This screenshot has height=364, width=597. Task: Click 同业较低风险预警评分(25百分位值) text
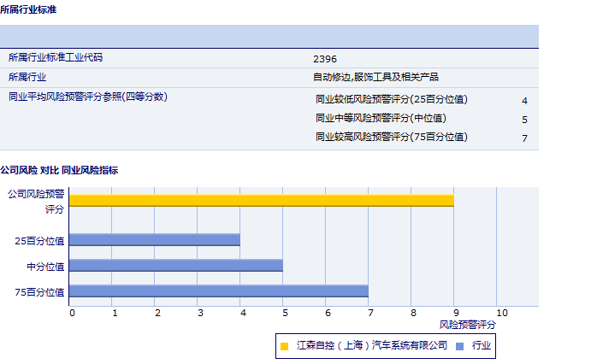392,99
